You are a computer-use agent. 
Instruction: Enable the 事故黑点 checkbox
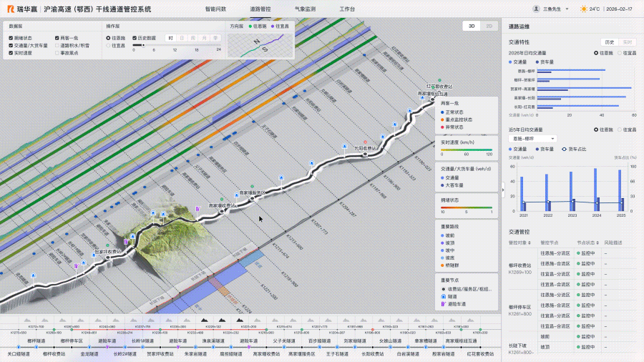[57, 53]
